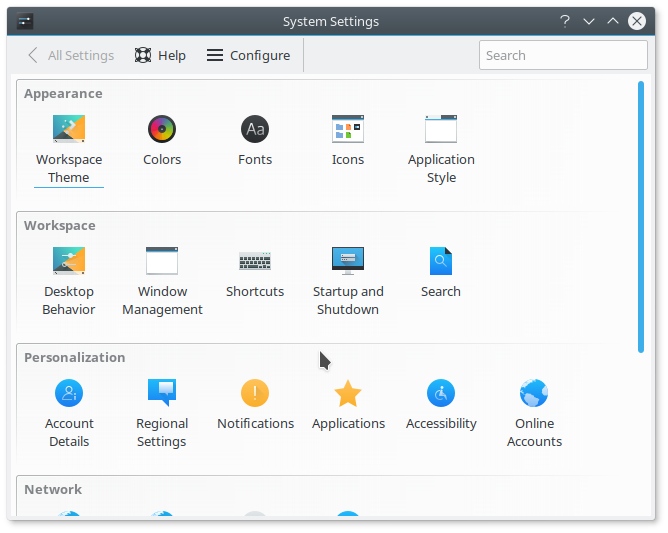Open Accessibility settings

coord(441,405)
